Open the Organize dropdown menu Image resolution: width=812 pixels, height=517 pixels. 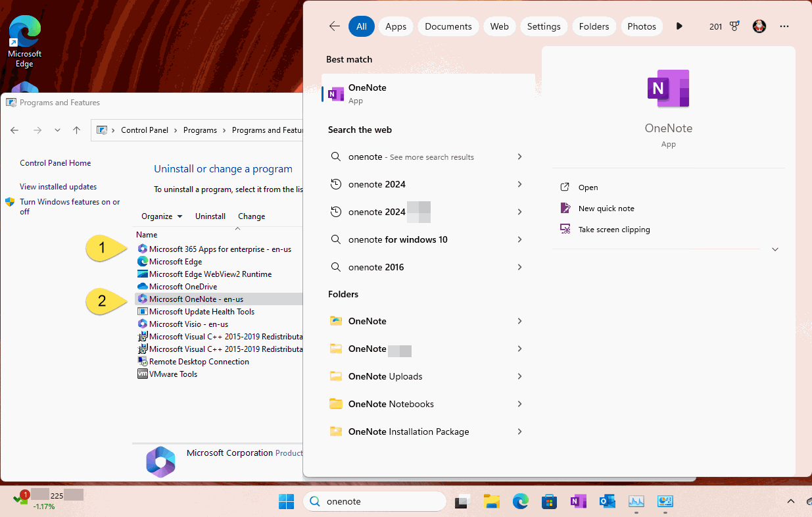(x=162, y=216)
